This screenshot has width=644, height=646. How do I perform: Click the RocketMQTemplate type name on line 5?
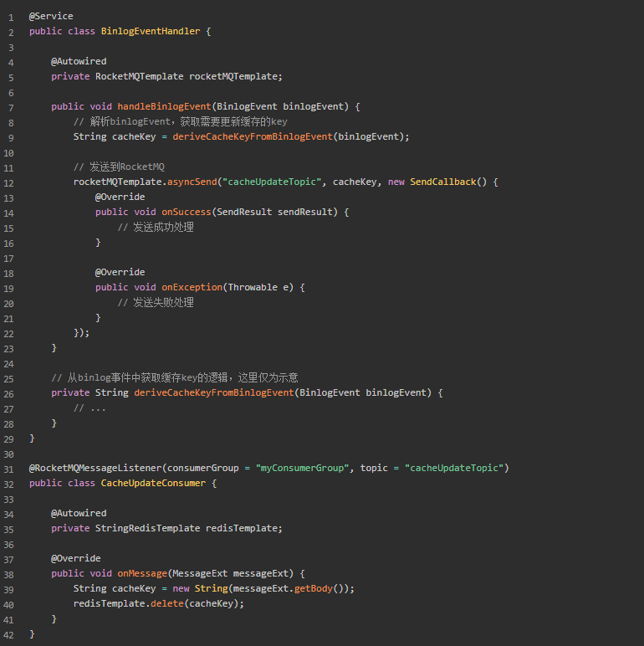139,77
